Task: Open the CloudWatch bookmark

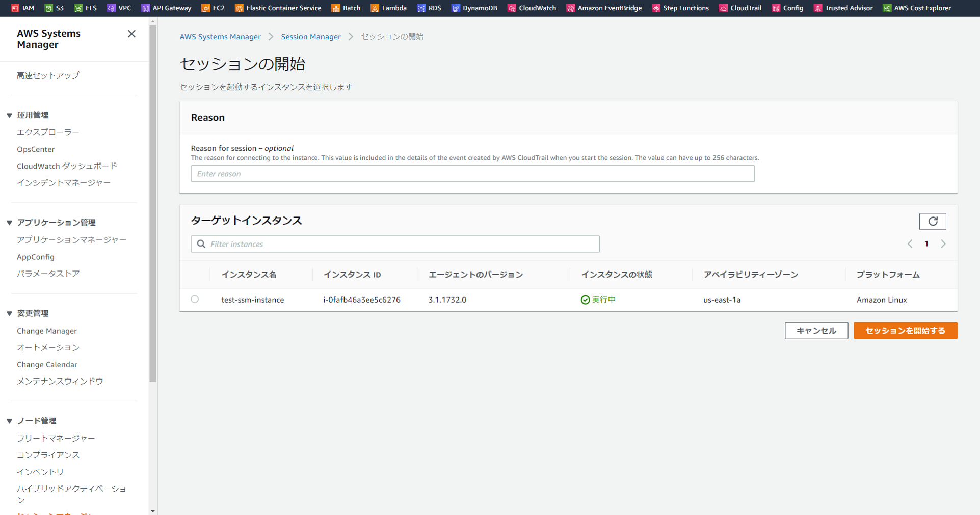Action: (532, 8)
